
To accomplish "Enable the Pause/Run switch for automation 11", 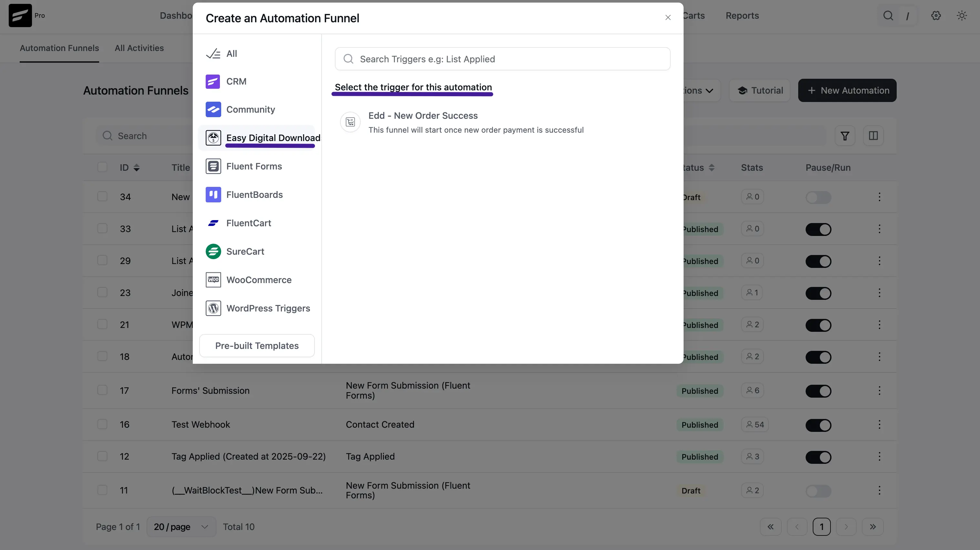I will coord(818,491).
